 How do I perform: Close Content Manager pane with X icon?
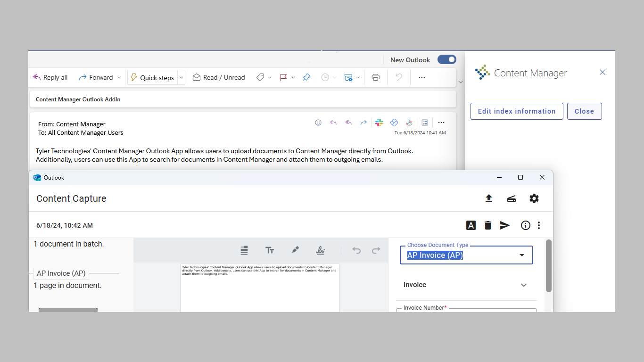coord(603,72)
